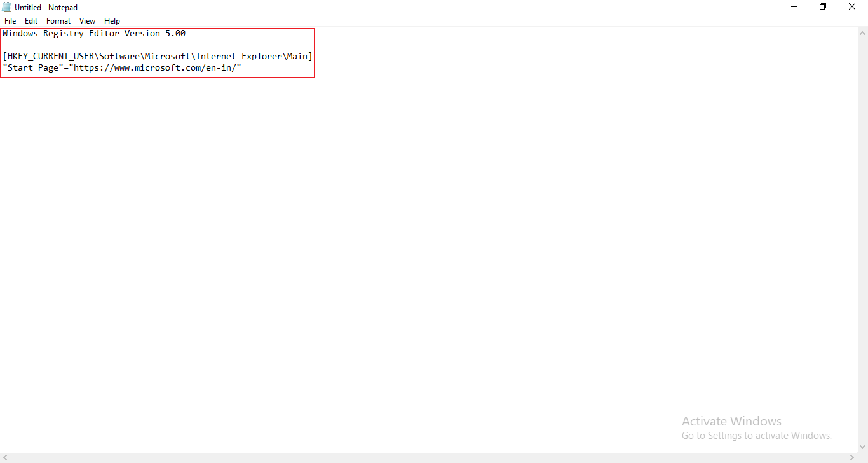Open the Format menu
The width and height of the screenshot is (868, 463).
(58, 21)
